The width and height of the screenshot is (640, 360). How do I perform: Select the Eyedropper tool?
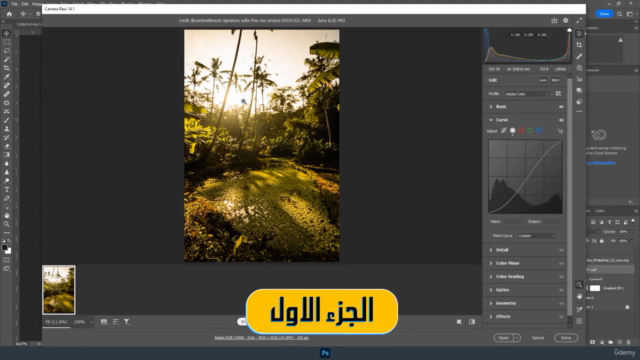(x=7, y=77)
